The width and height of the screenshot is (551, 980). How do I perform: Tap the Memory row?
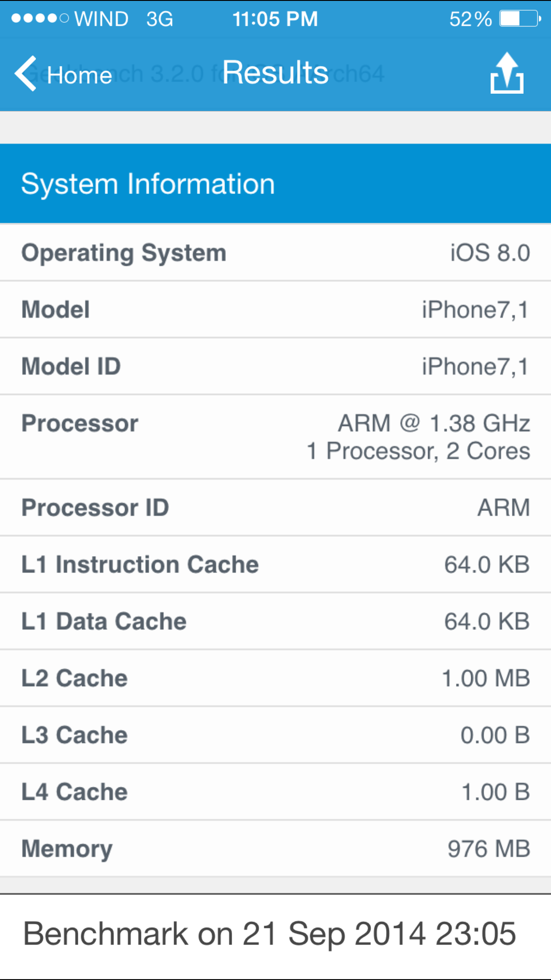275,849
